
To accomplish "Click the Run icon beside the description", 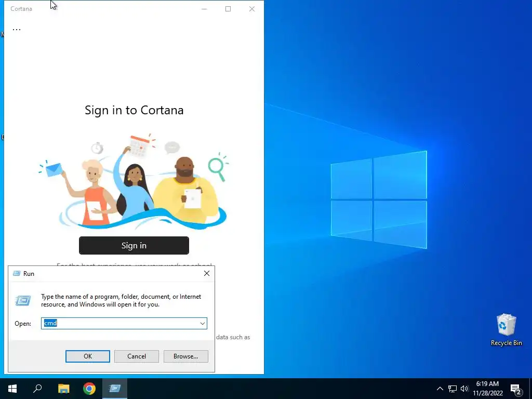I will pos(23,300).
